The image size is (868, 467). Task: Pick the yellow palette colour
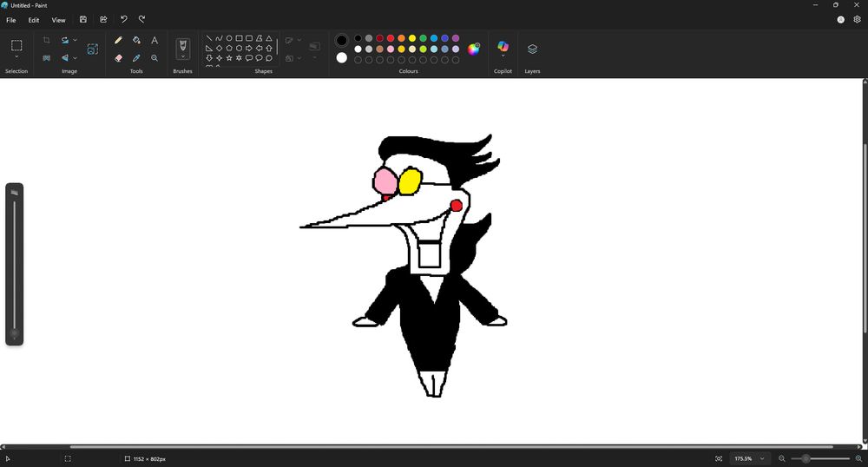(411, 38)
